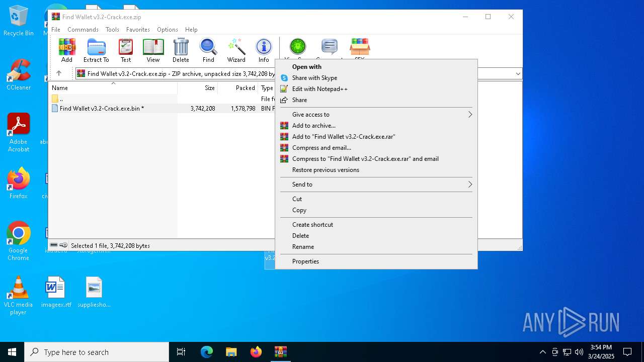
Task: Click the Test archive toolbar icon
Action: click(x=126, y=50)
